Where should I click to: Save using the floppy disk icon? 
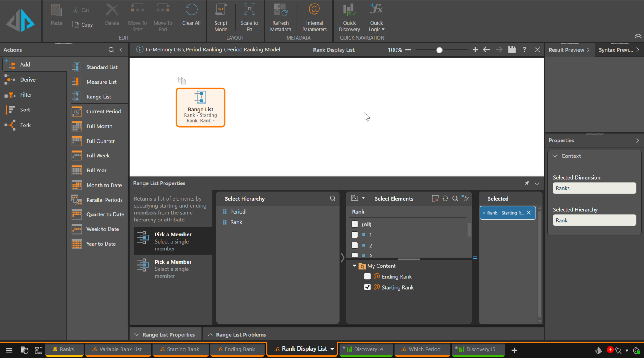(x=512, y=50)
